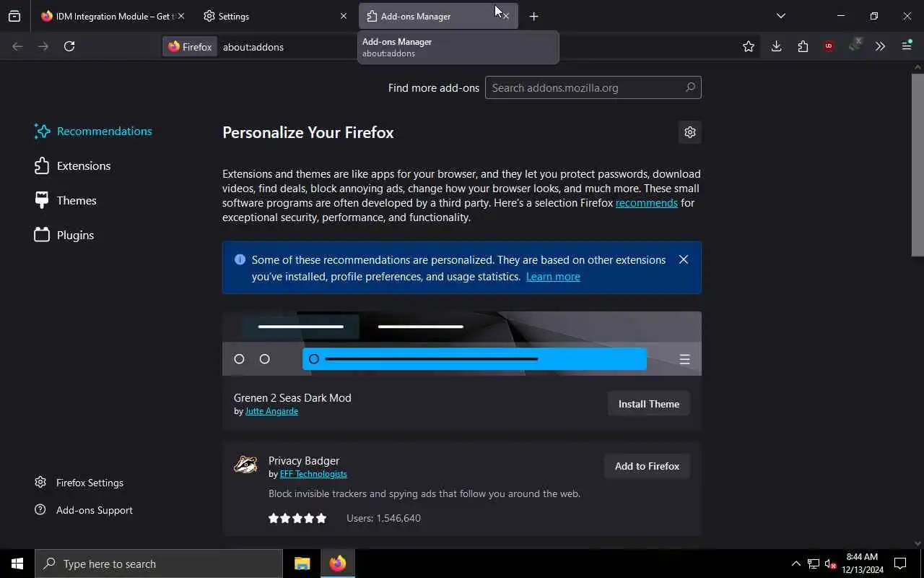Close the Settings tab

tap(344, 16)
